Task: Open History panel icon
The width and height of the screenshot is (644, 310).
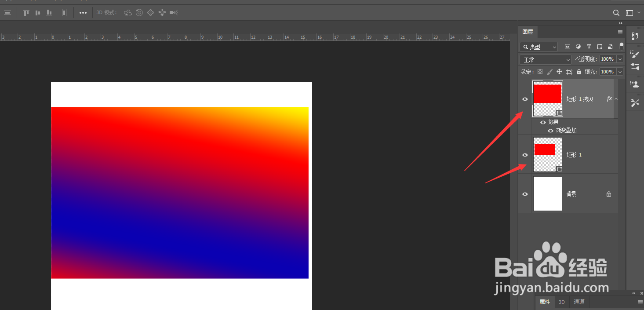Action: 635,36
